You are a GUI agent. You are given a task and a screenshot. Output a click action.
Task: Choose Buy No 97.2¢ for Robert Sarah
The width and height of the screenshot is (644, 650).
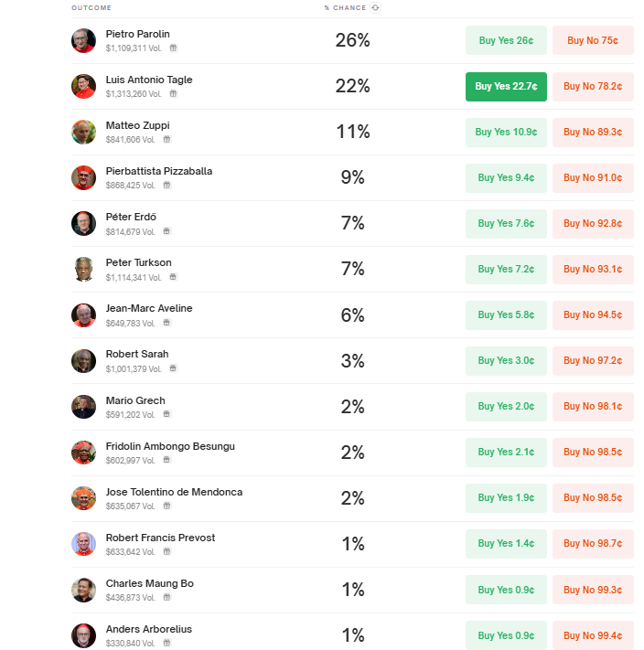pyautogui.click(x=593, y=361)
